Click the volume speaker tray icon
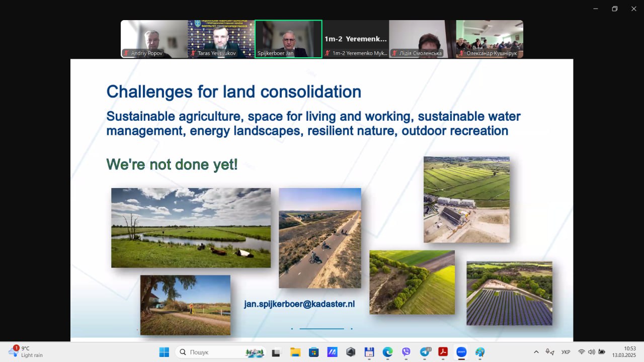The height and width of the screenshot is (362, 644). [591, 352]
